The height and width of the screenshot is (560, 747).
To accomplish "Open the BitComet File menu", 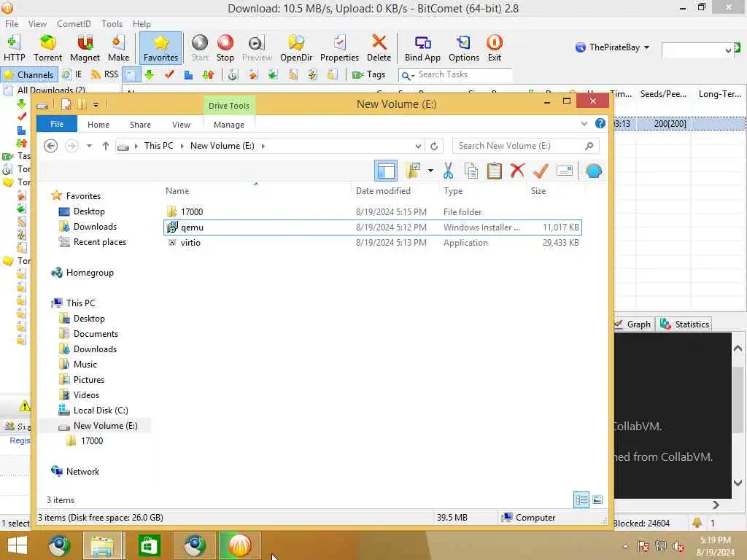I will coord(12,24).
